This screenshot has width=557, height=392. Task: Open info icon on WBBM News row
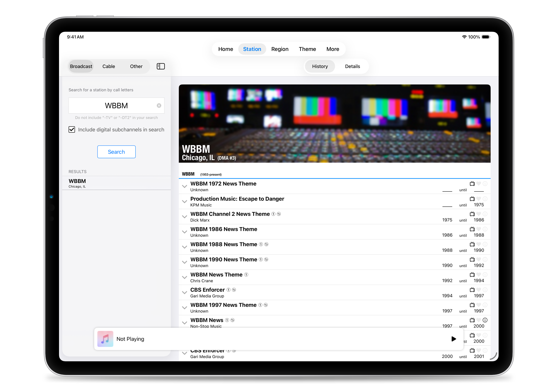pos(485,320)
